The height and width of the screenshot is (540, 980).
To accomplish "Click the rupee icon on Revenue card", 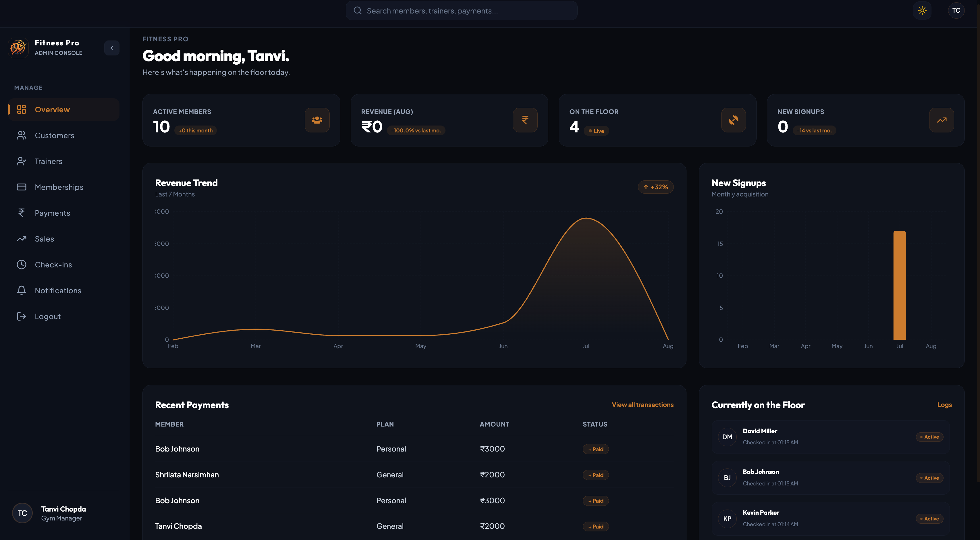I will click(x=525, y=120).
